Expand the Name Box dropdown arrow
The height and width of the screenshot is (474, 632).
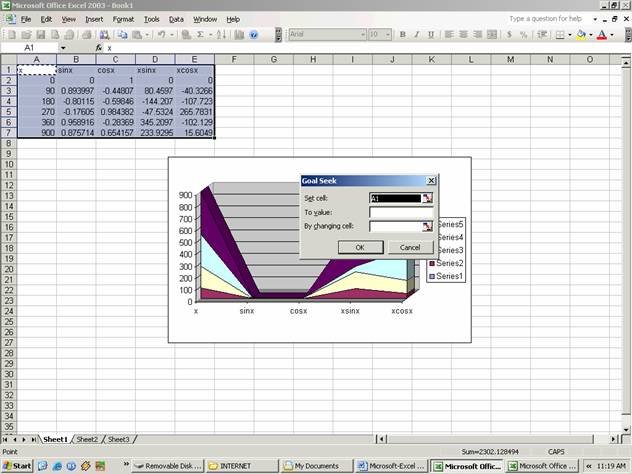click(x=63, y=48)
